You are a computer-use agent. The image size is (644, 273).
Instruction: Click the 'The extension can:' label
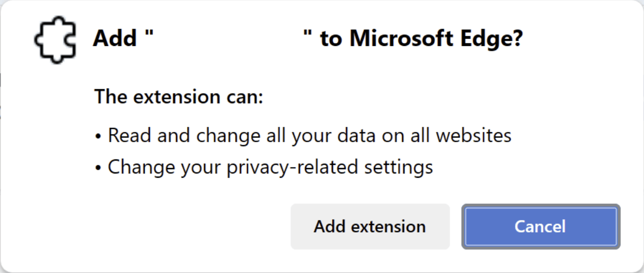click(179, 97)
